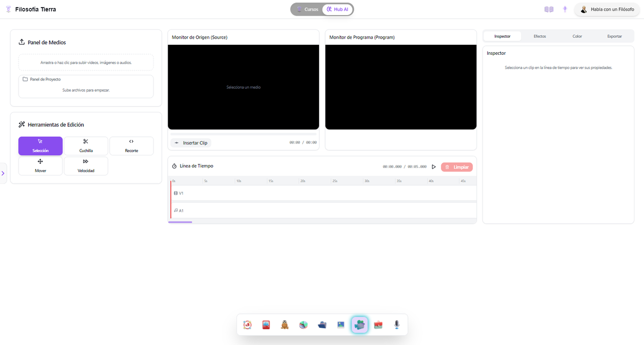
Task: Open the video camera dock icon
Action: (359, 325)
